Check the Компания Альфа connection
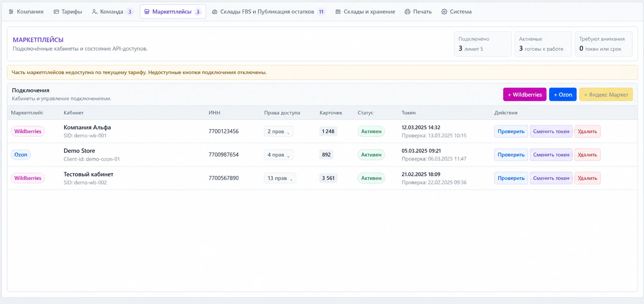This screenshot has height=304, width=644. 511,131
